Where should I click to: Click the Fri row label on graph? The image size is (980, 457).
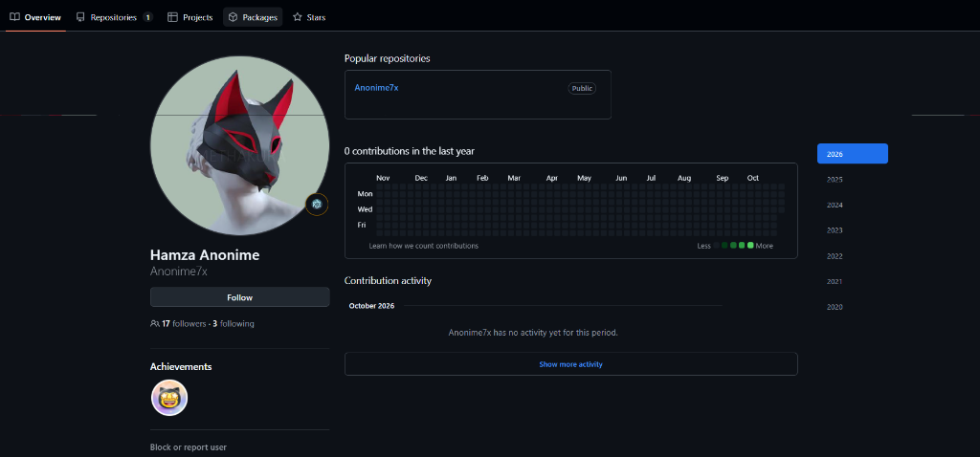pyautogui.click(x=362, y=225)
